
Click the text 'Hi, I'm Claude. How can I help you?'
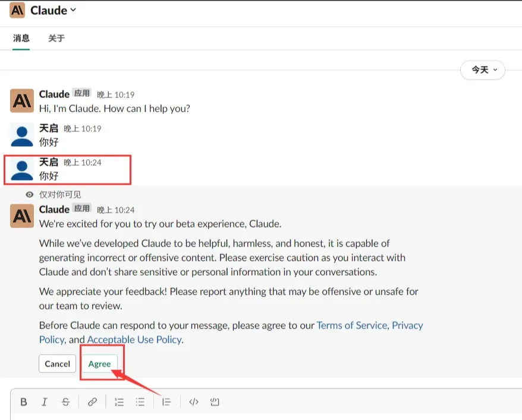click(x=115, y=108)
